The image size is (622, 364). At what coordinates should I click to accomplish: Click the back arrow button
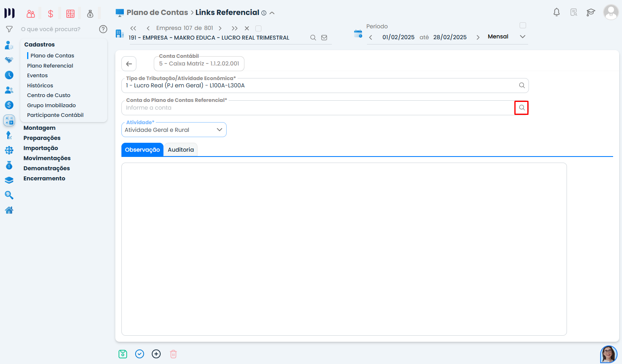[x=129, y=64]
